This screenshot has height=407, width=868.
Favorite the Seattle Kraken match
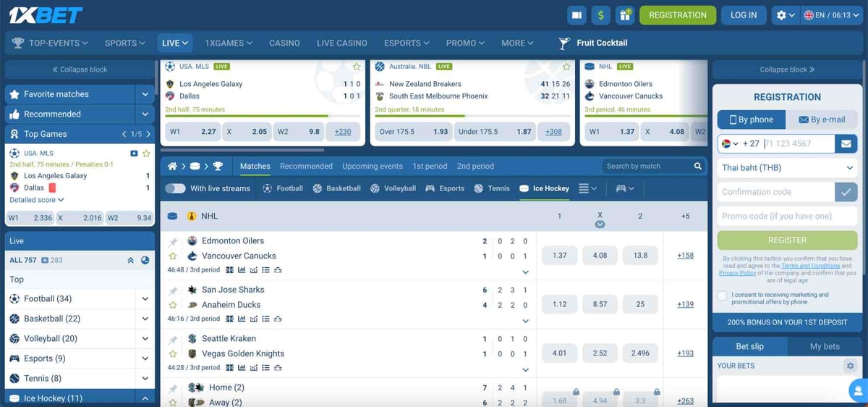coord(173,353)
